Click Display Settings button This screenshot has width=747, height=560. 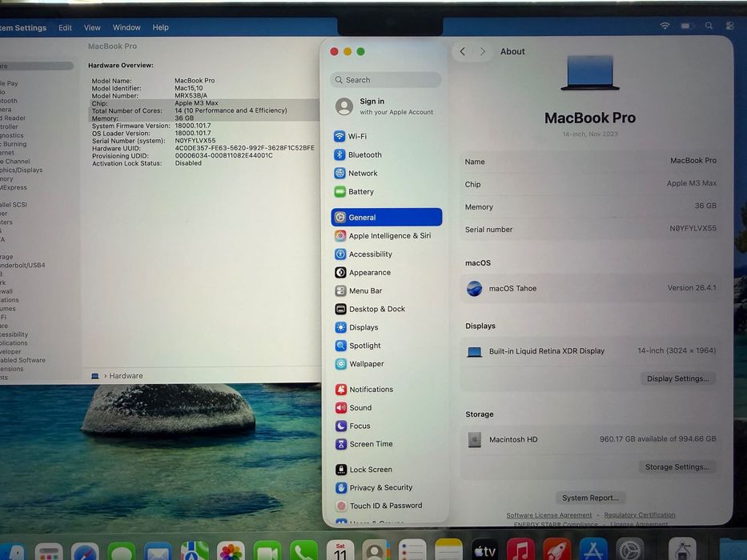click(677, 378)
